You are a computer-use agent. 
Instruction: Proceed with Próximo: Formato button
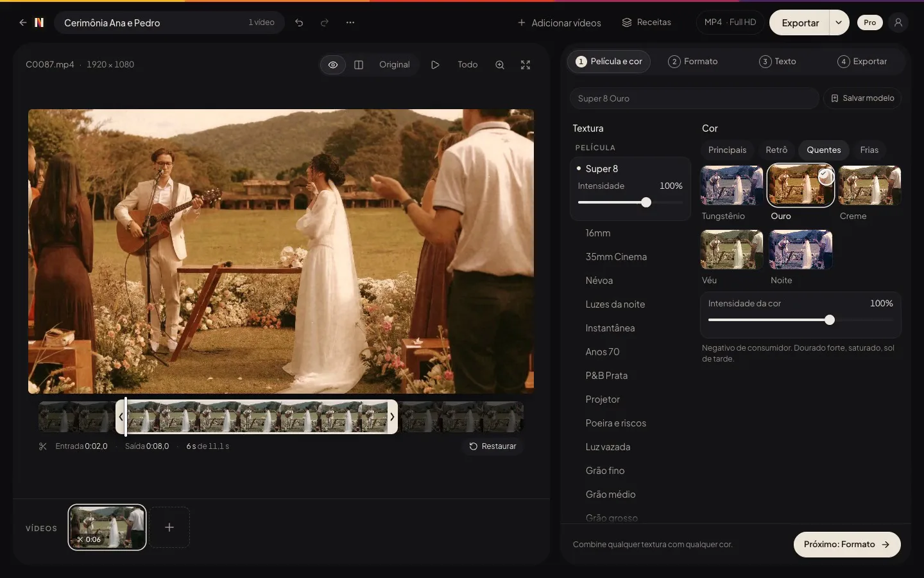[847, 545]
